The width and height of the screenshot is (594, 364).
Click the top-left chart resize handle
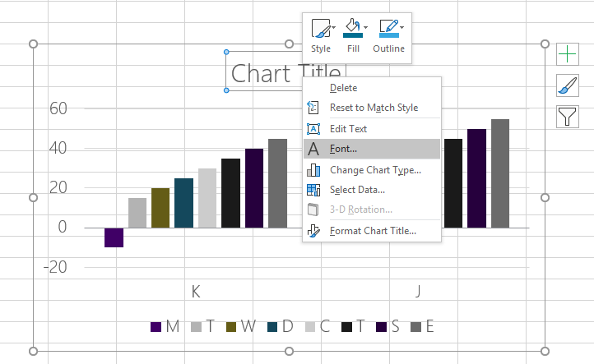[34, 44]
